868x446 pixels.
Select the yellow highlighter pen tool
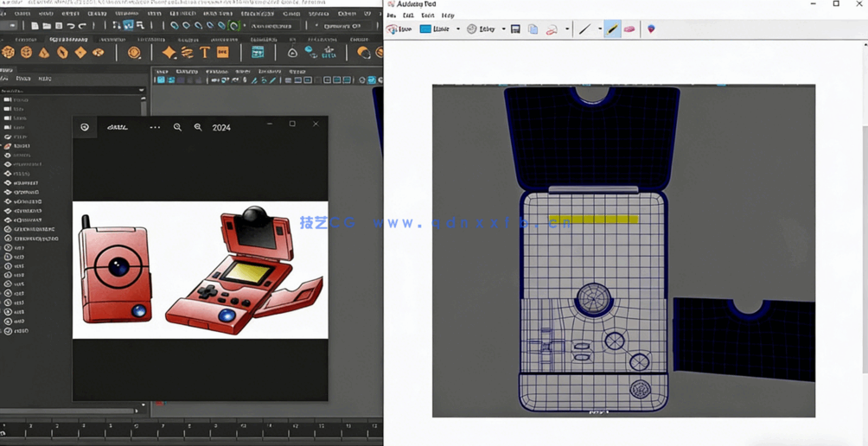[x=612, y=29]
